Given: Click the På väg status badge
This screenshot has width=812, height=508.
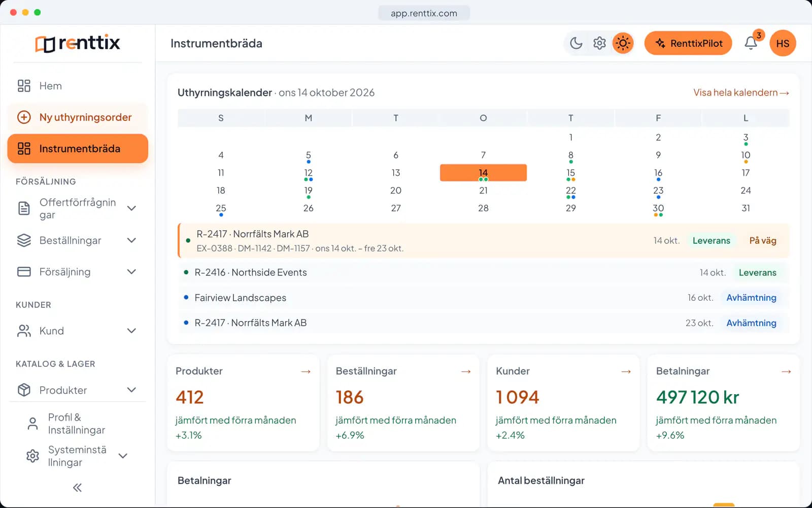Looking at the screenshot, I should (763, 241).
